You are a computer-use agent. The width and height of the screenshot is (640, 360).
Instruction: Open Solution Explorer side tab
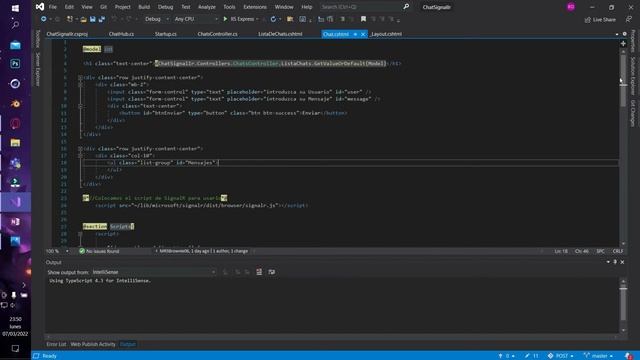point(633,76)
